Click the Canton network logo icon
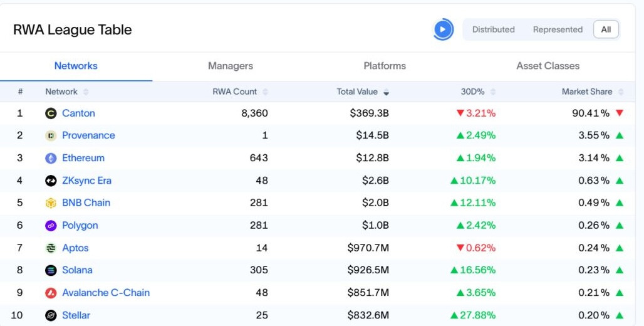Screen dimensions: 644x326 coord(51,113)
